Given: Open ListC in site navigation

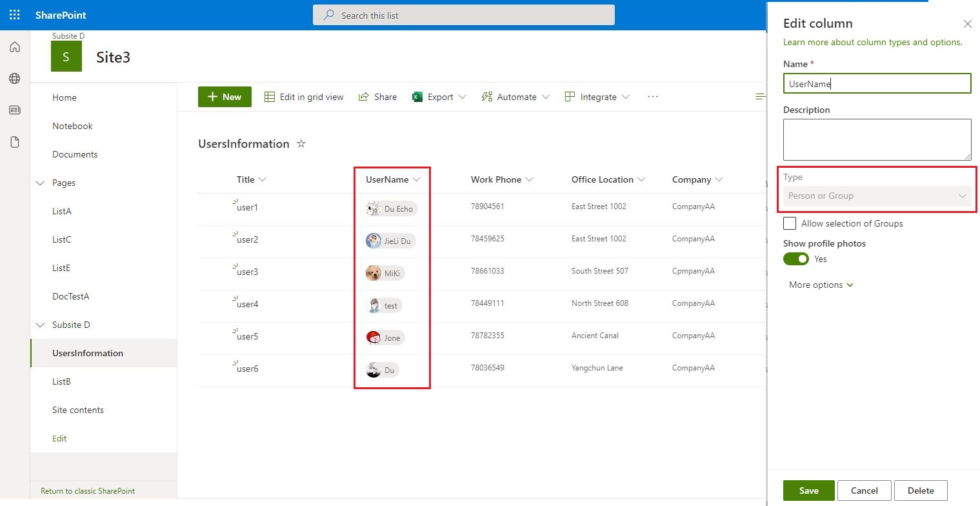Looking at the screenshot, I should click(62, 239).
